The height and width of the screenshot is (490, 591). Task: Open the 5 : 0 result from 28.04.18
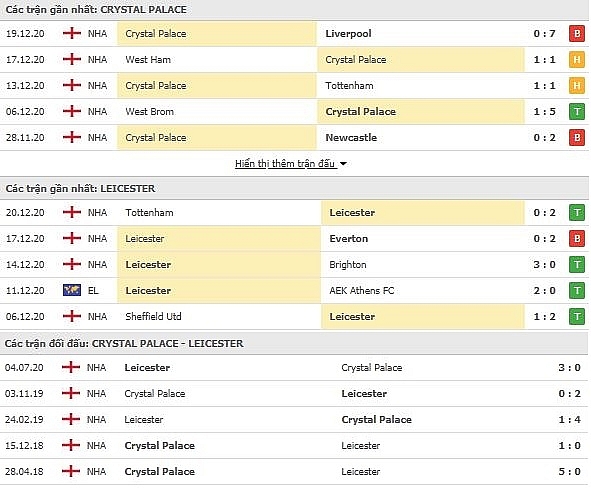[569, 472]
